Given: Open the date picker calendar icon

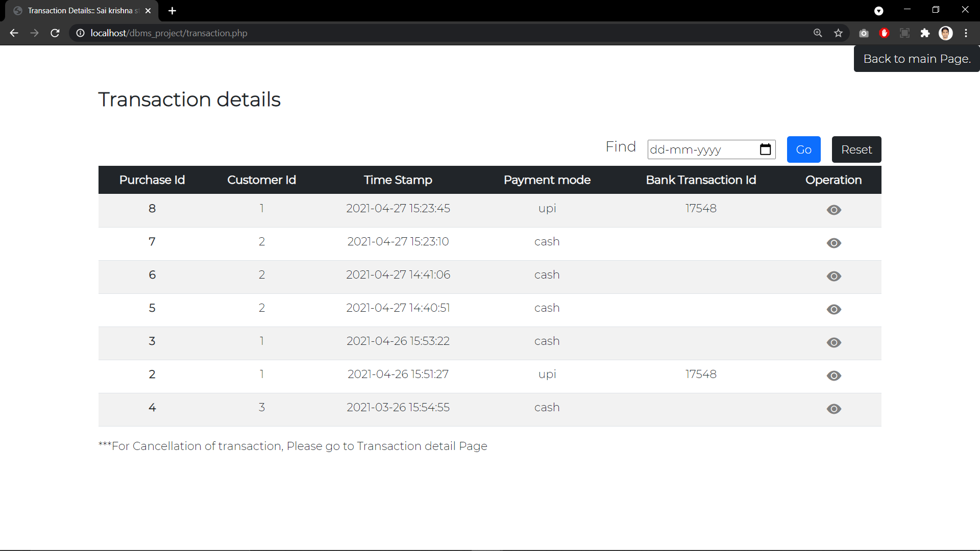Looking at the screenshot, I should pos(765,149).
